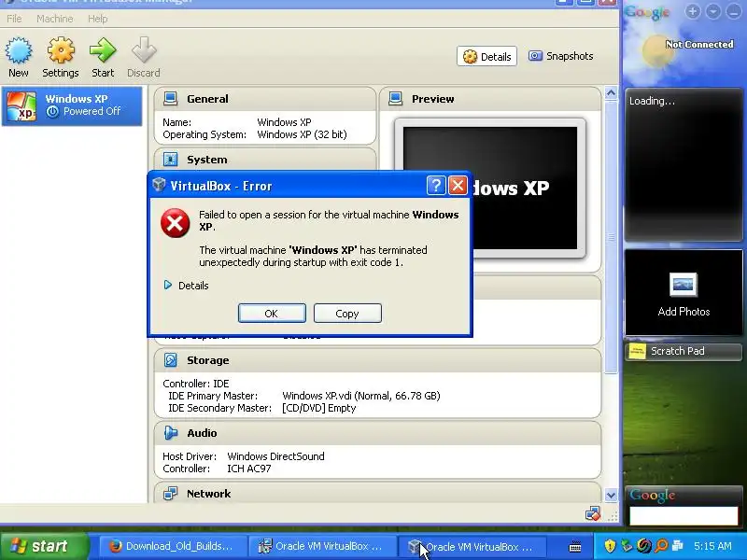Click the General section header title

[207, 99]
